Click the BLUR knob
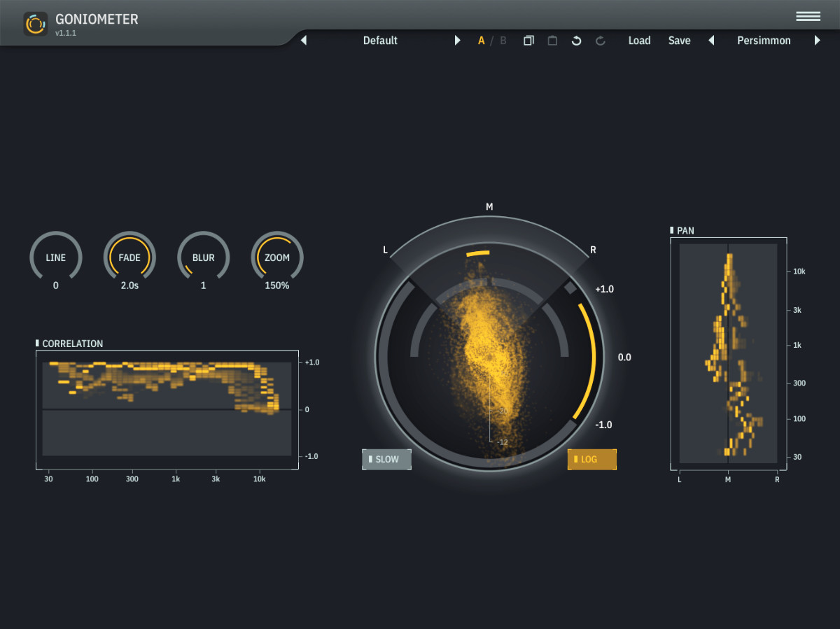The height and width of the screenshot is (629, 840). pyautogui.click(x=204, y=257)
